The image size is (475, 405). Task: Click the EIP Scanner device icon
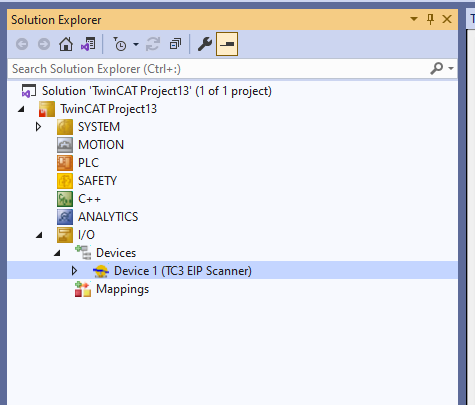101,271
